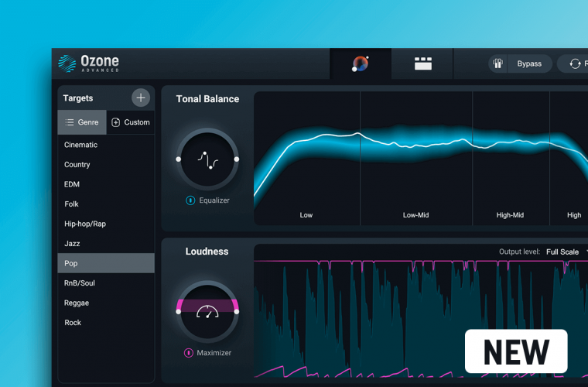This screenshot has height=387, width=588.
Task: Choose the Country genre target
Action: (x=106, y=165)
